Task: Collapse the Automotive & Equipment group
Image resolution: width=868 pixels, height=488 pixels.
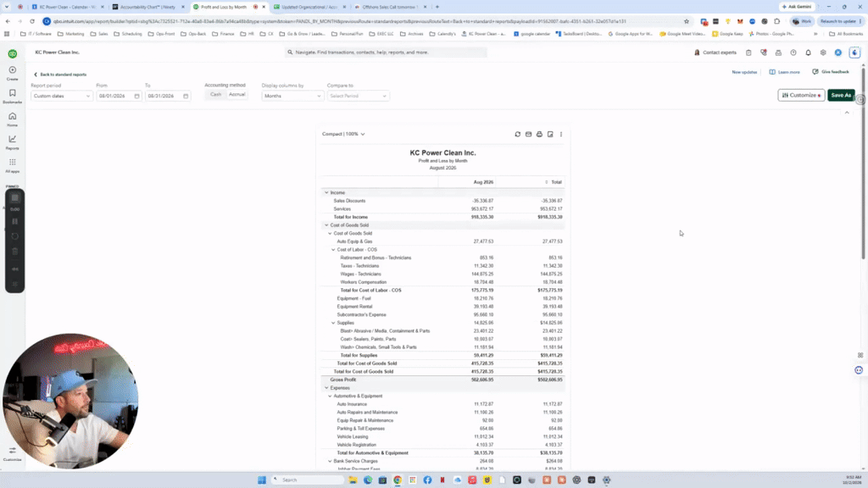Action: 330,396
